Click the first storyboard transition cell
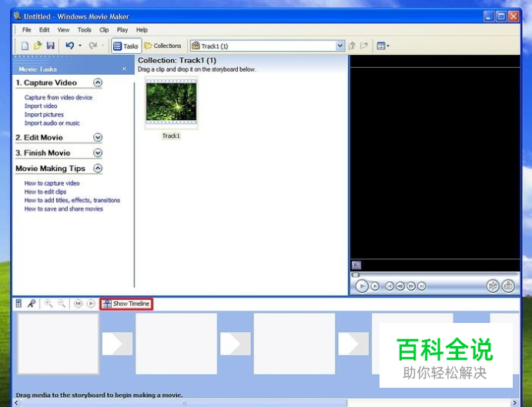Image resolution: width=532 pixels, height=407 pixels. click(117, 344)
